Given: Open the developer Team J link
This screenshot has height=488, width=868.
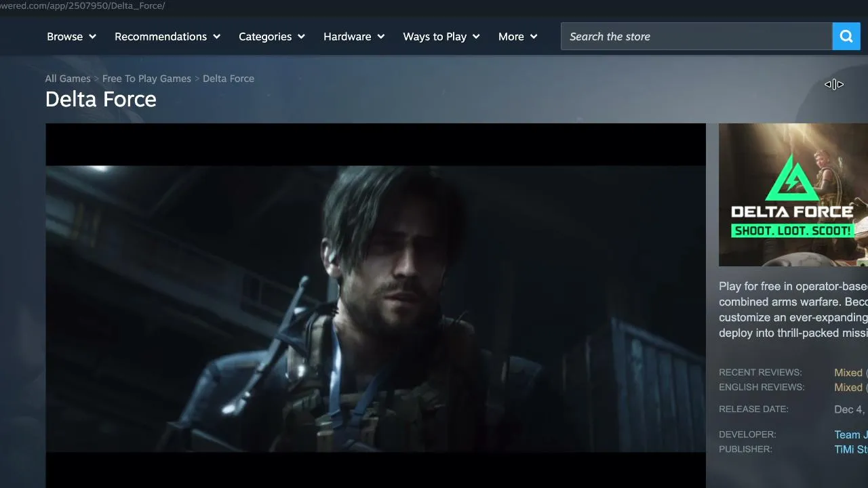Looking at the screenshot, I should [851, 435].
